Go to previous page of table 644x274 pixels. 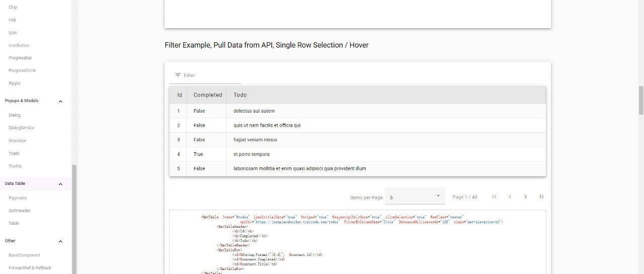tap(510, 197)
